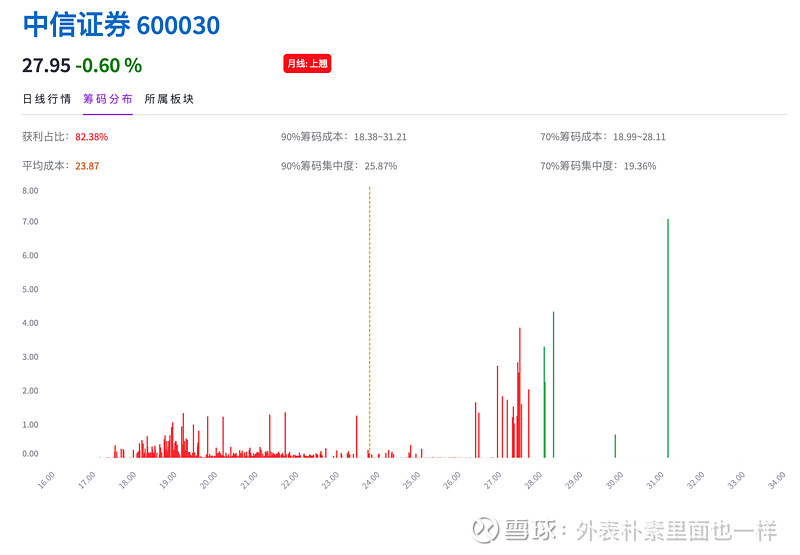Click the -0.60 % change value
The width and height of the screenshot is (800, 555).
pos(109,66)
